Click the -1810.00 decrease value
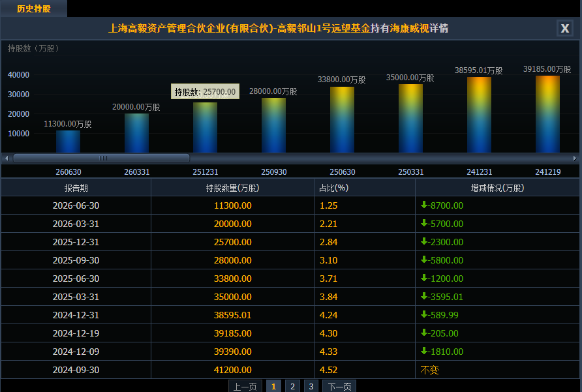This screenshot has width=582, height=392. 442,351
